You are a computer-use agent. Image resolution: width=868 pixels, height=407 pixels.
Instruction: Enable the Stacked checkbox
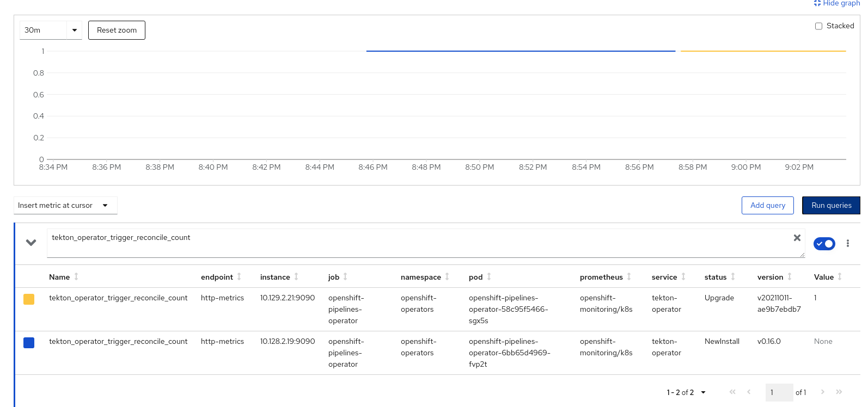(x=818, y=26)
